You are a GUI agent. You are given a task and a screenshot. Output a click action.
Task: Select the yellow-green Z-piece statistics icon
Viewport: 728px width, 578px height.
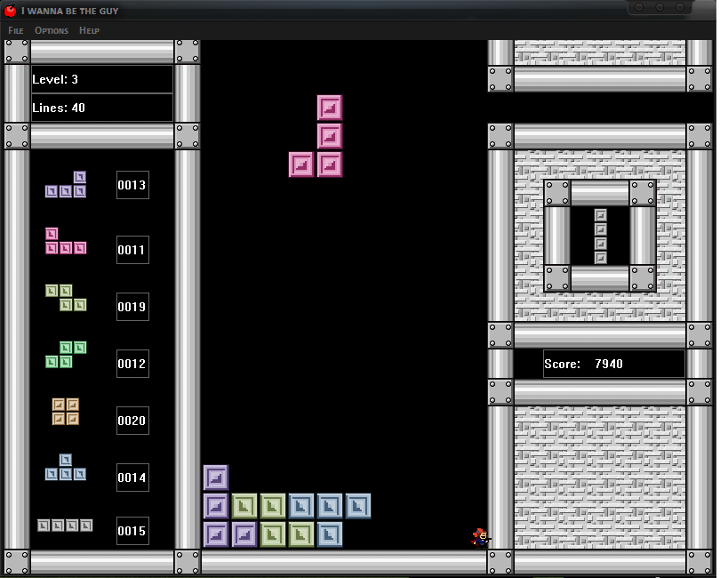coord(66,298)
